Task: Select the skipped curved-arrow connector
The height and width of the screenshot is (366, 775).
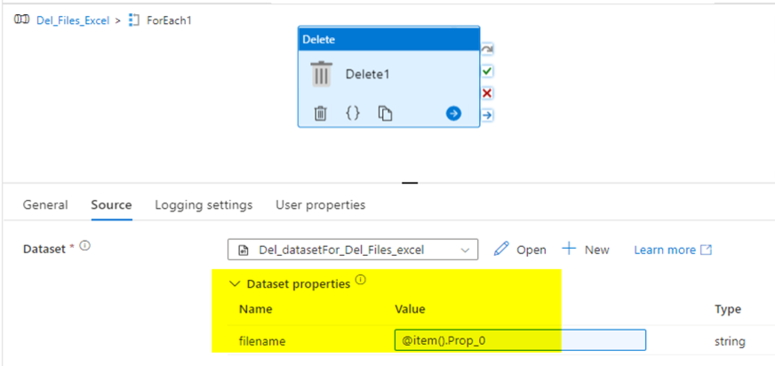Action: pyautogui.click(x=487, y=50)
